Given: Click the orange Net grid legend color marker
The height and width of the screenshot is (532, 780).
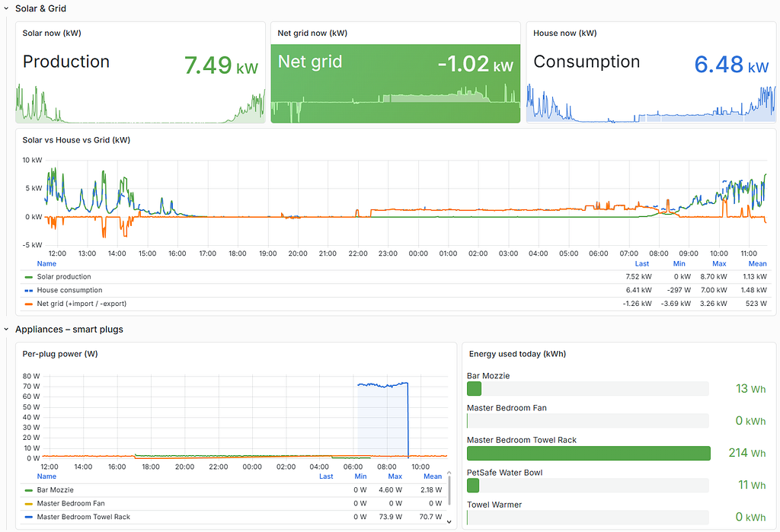Looking at the screenshot, I should click(29, 304).
